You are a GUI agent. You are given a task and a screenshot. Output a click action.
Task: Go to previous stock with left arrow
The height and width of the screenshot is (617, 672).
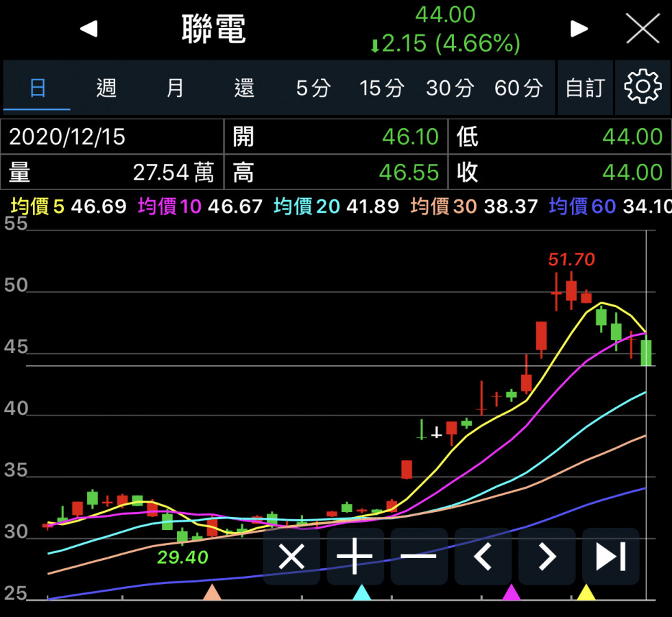(x=89, y=29)
